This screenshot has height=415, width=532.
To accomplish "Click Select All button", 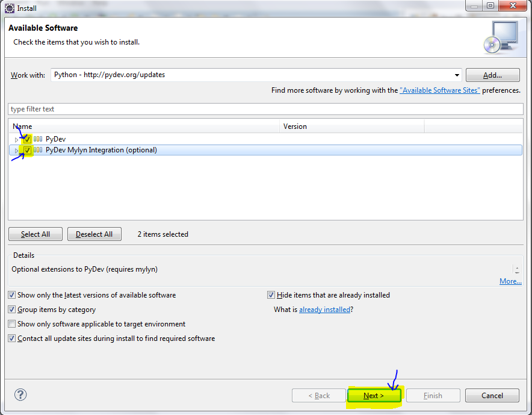I will 36,234.
